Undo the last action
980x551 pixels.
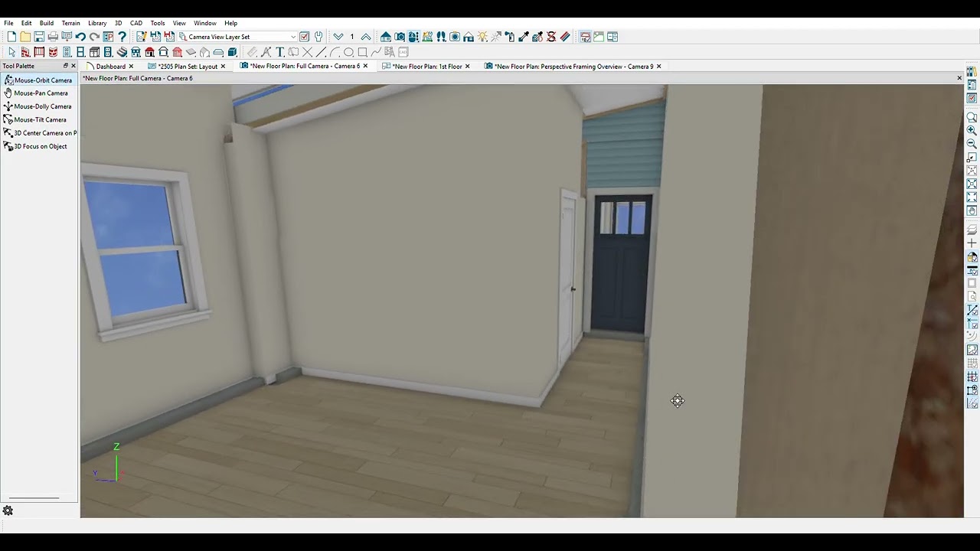[80, 37]
